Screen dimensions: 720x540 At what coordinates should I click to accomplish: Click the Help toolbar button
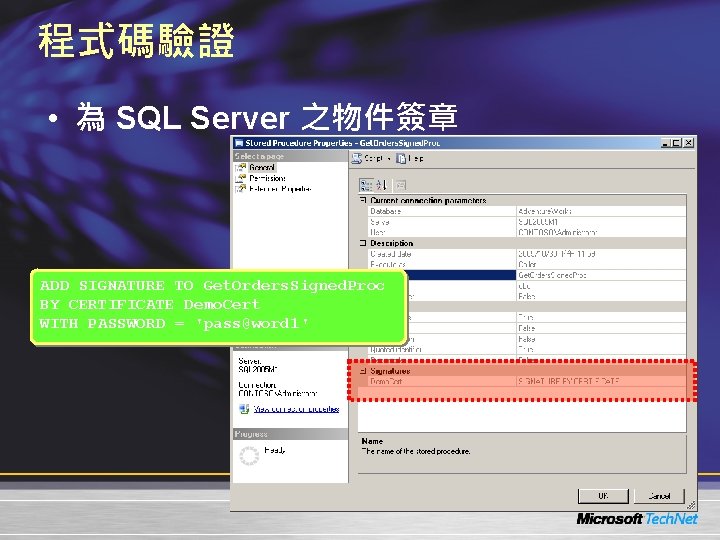410,158
